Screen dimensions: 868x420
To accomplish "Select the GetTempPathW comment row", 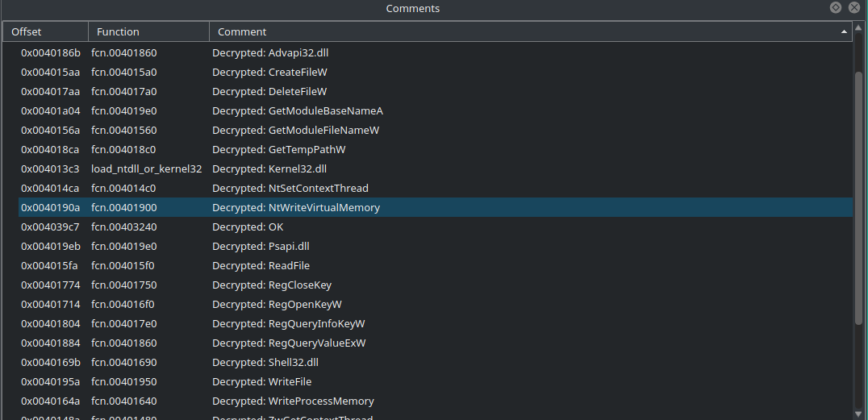I will coord(279,150).
